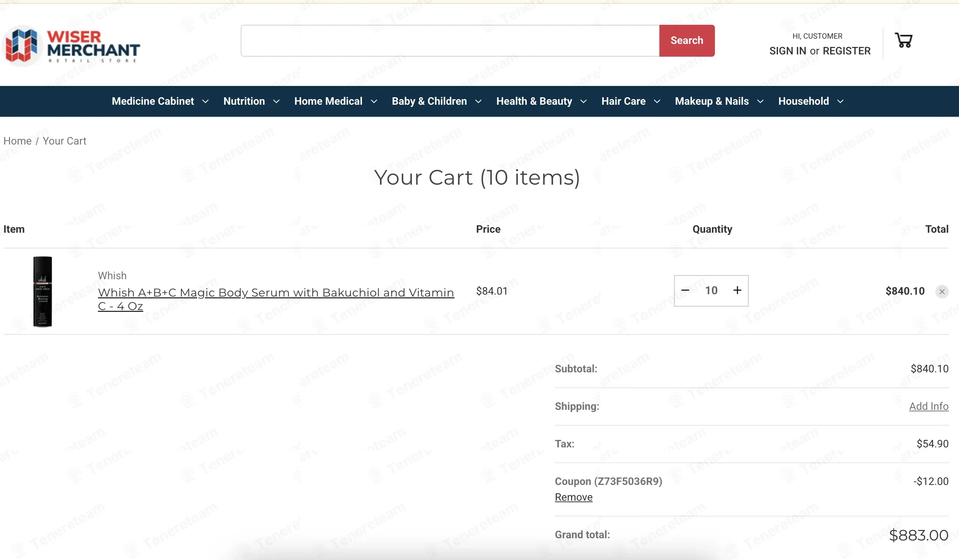Expand Household menu chevron

tap(840, 101)
